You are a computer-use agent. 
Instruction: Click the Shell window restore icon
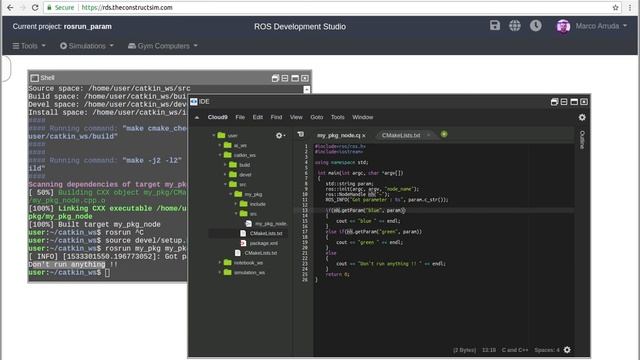point(275,78)
